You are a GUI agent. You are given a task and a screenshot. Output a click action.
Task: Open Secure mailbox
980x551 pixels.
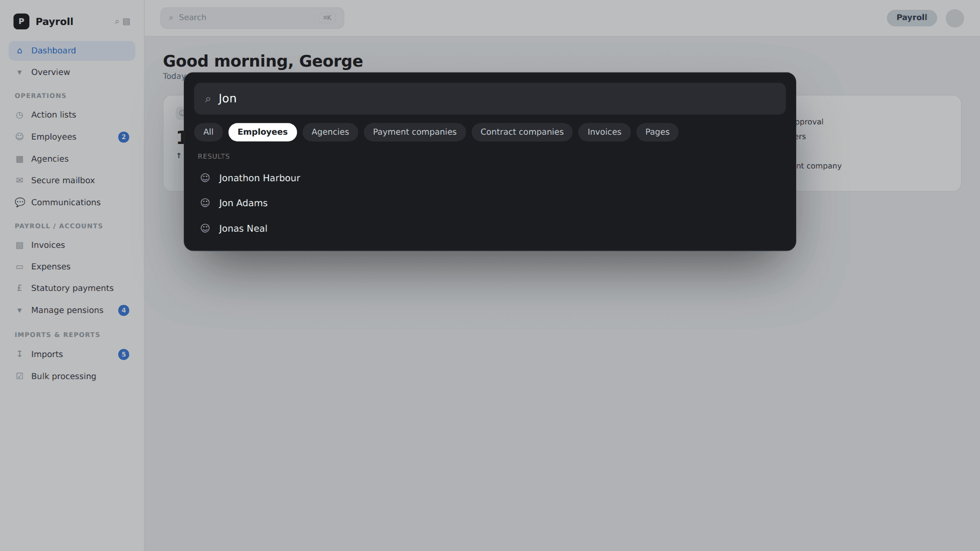tap(72, 180)
